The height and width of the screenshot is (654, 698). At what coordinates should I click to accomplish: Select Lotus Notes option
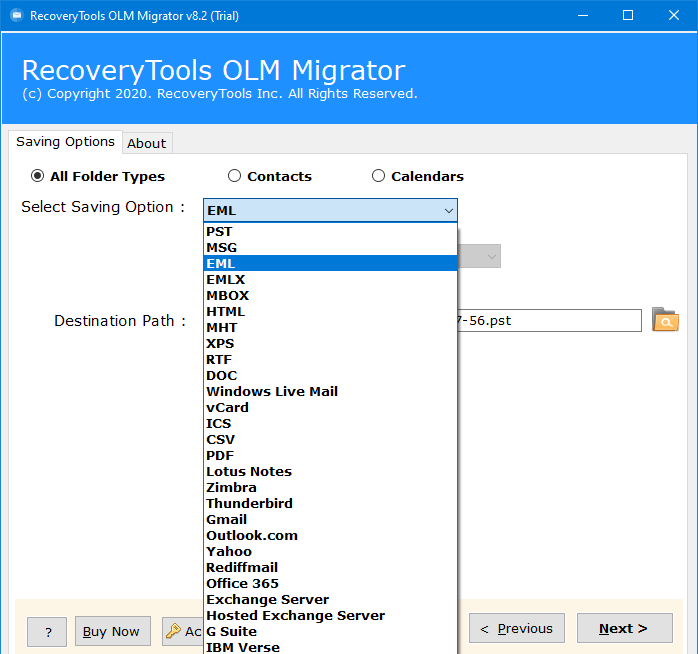330,472
